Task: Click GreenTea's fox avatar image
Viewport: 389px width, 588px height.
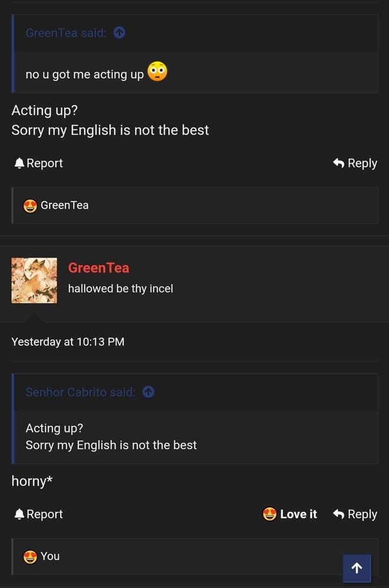Action: (x=34, y=280)
